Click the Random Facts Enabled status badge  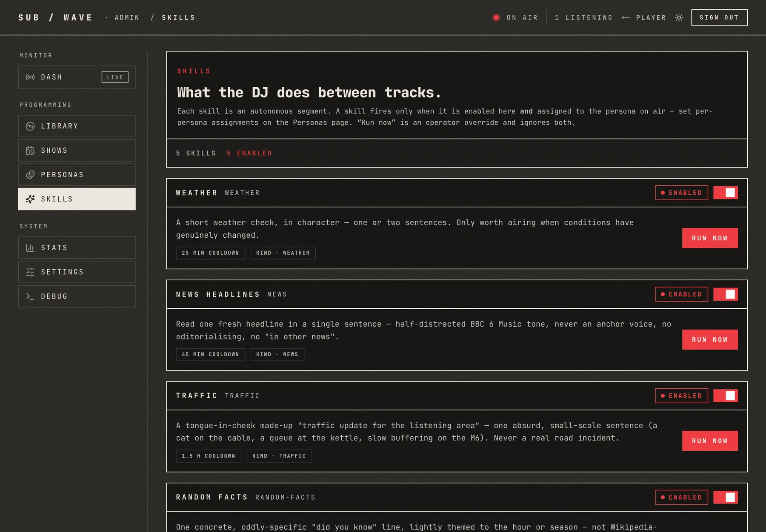tap(681, 497)
